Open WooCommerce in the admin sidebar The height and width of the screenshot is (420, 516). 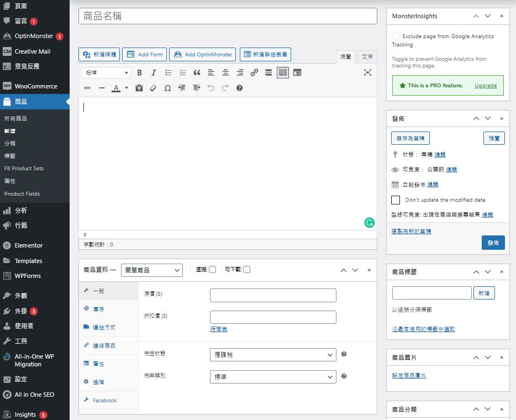pos(35,86)
